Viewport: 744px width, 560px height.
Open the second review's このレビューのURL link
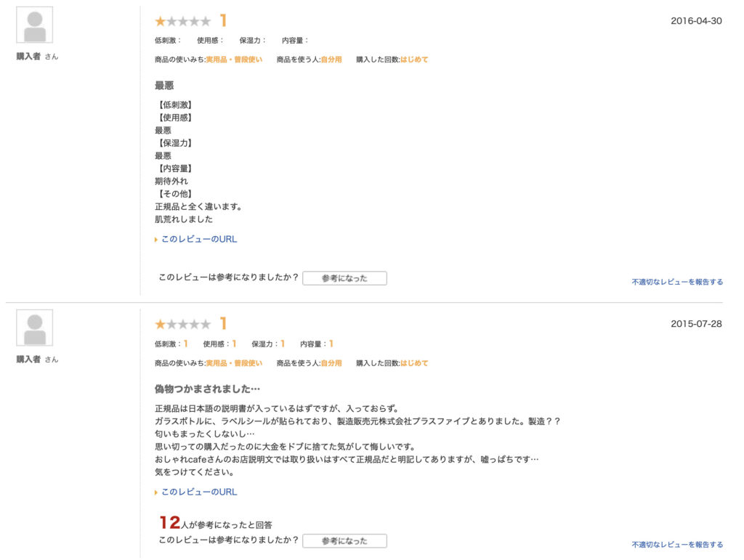(x=199, y=492)
